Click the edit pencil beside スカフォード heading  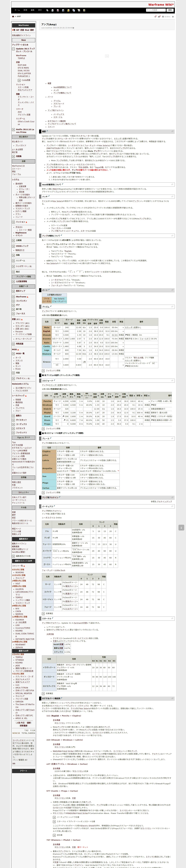pos(54,380)
